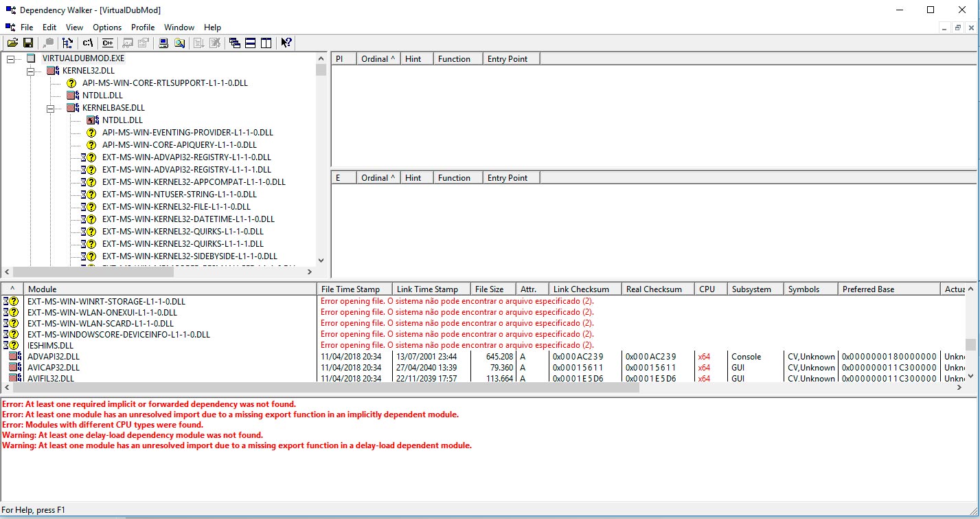Collapse the VIRTUALDUBMOD.EXE tree node
Image resolution: width=980 pixels, height=519 pixels.
(10, 58)
